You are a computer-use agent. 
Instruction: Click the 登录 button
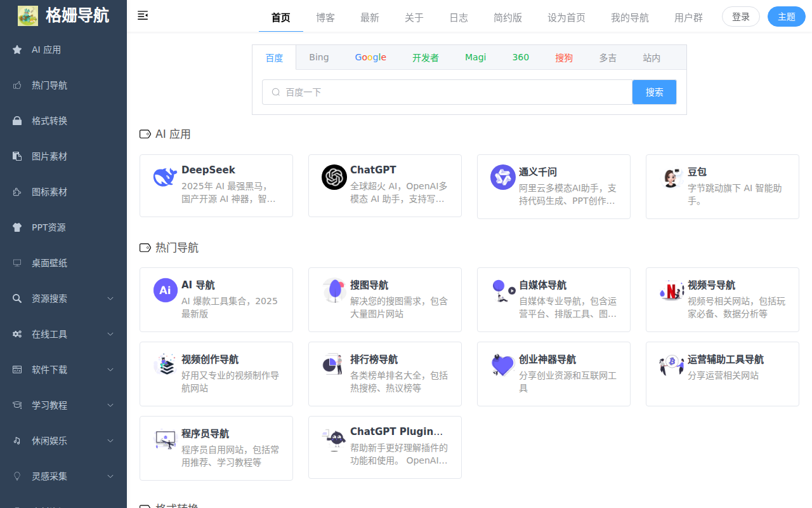coord(741,17)
